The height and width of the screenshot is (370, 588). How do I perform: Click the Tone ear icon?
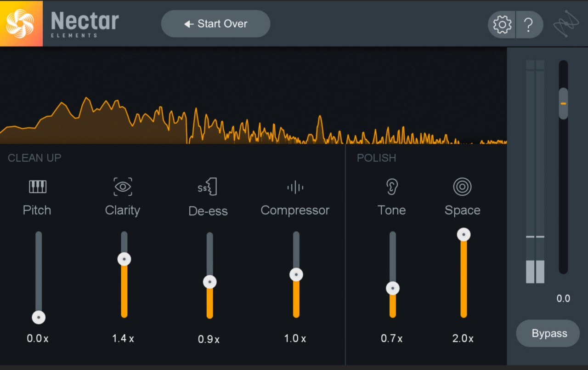click(x=391, y=187)
